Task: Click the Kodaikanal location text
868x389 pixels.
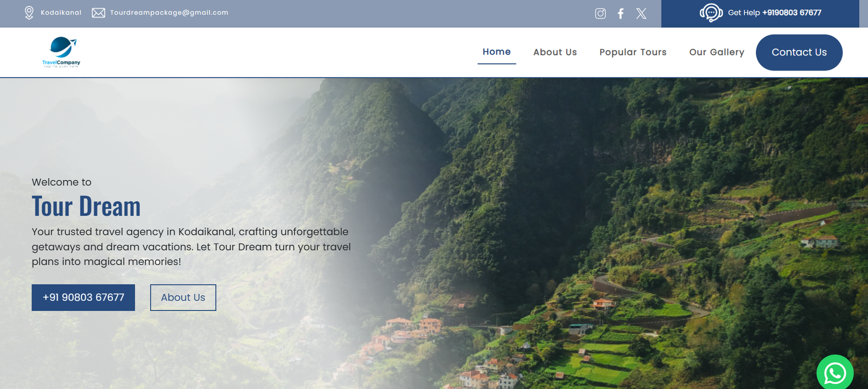Action: click(61, 12)
